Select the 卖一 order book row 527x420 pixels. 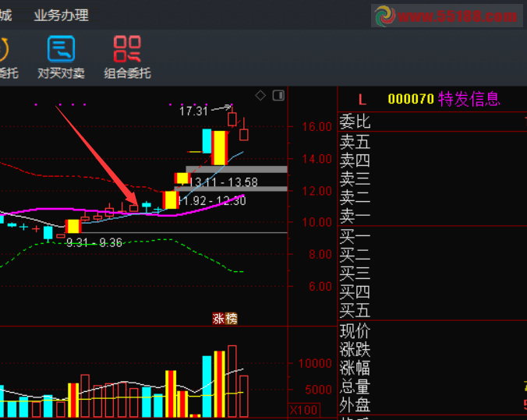[x=355, y=217]
